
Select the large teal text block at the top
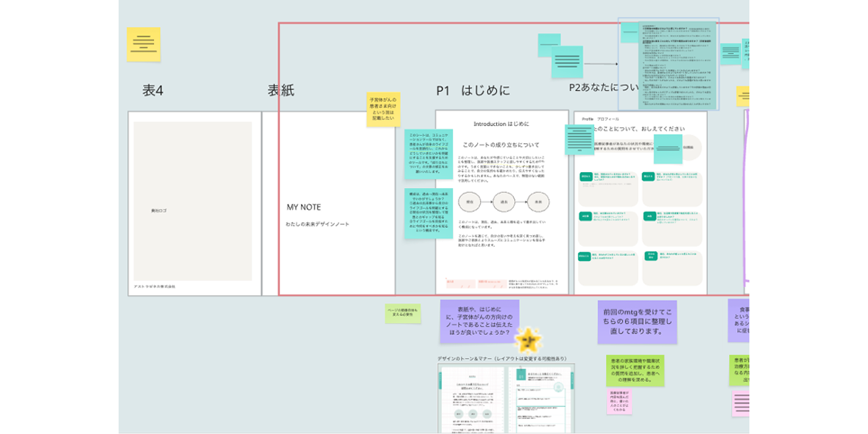(668, 64)
